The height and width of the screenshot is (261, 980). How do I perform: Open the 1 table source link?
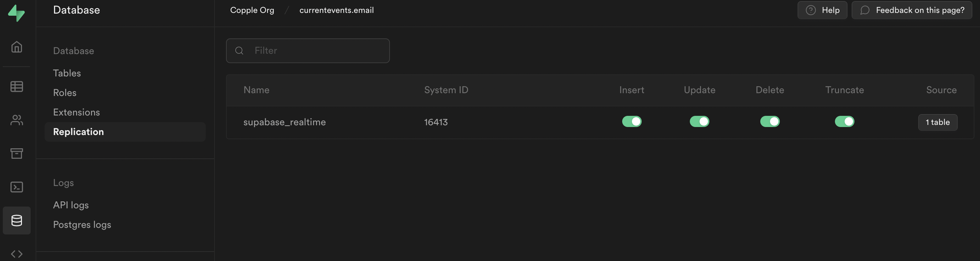(x=938, y=122)
